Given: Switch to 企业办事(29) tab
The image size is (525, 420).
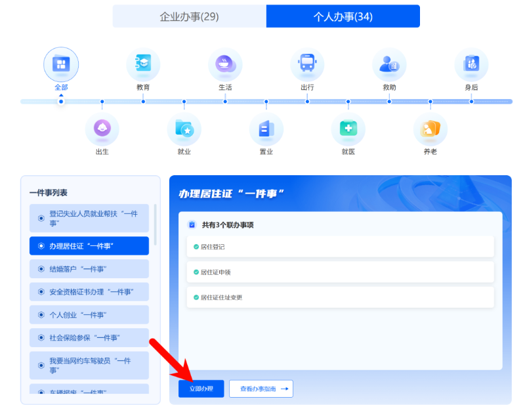Looking at the screenshot, I should (189, 16).
